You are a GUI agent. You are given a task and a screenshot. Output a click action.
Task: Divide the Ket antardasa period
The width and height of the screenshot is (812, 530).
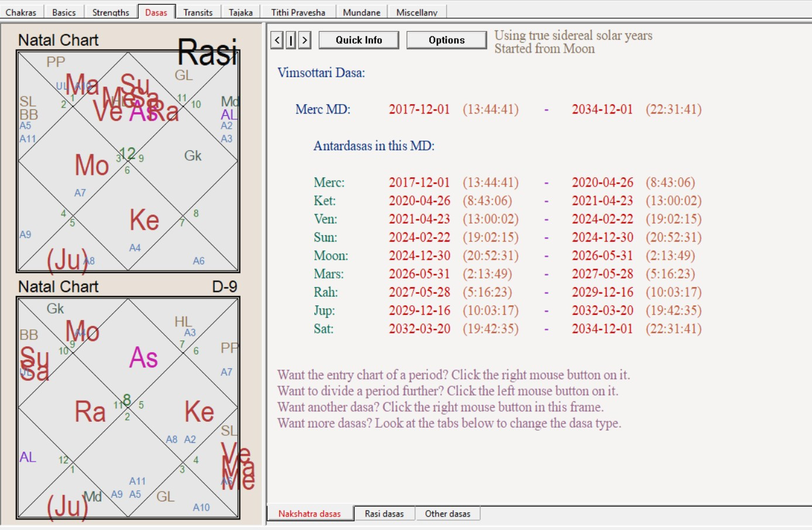pos(324,201)
